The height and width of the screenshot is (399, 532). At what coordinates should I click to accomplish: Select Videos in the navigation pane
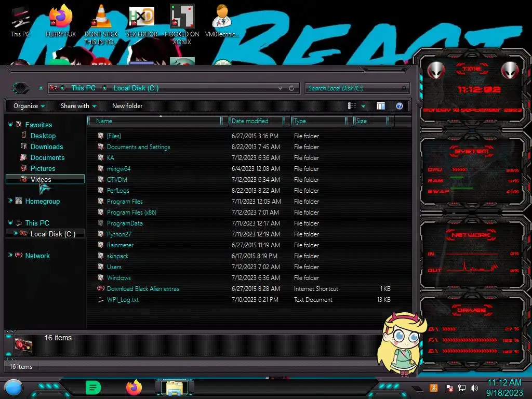tap(45, 179)
